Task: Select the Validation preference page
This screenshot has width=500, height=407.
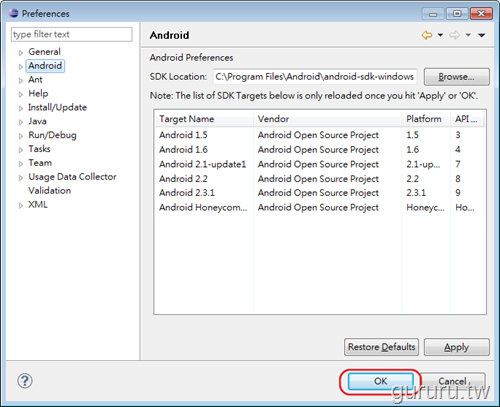Action: point(50,190)
